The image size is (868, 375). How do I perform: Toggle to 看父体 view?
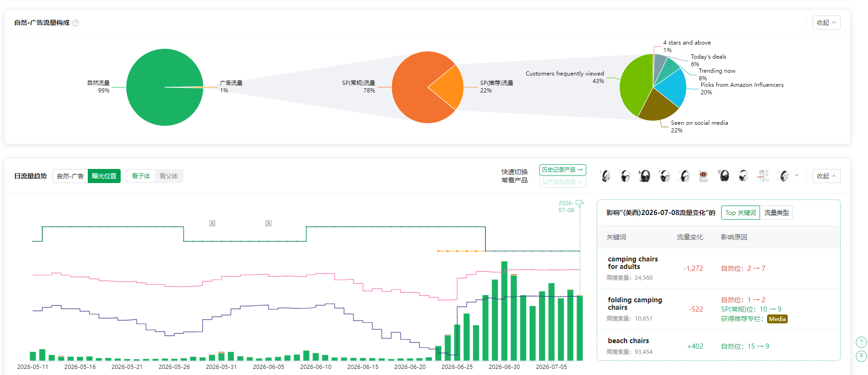[169, 176]
